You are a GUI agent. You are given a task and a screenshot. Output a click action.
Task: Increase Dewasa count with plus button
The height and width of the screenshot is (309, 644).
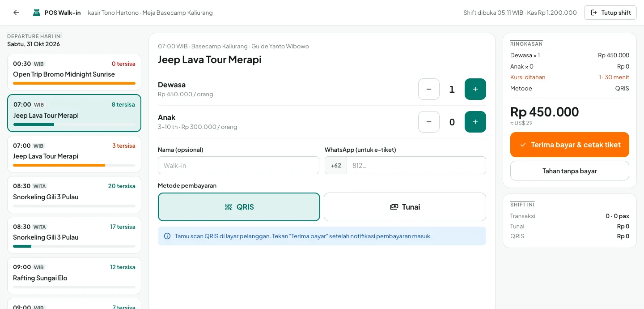tap(475, 89)
